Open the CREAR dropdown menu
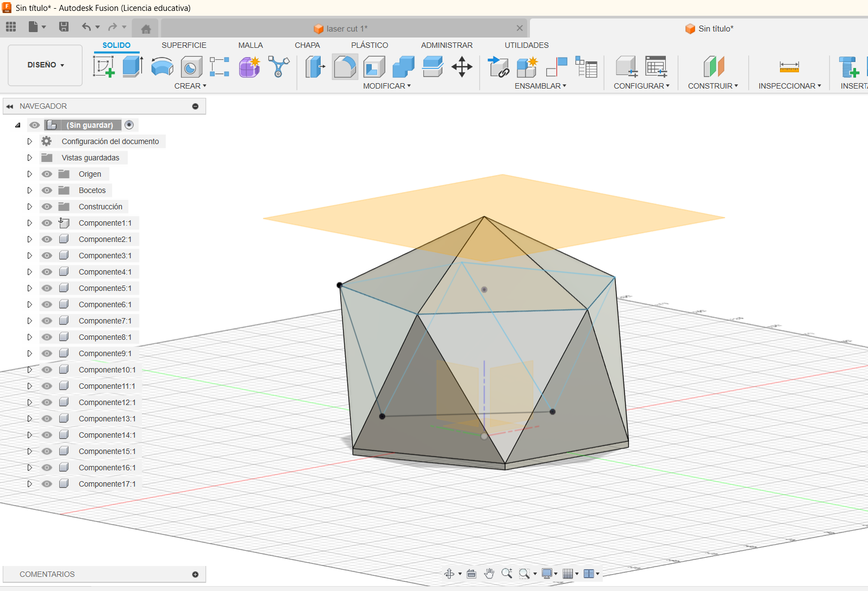Viewport: 868px width, 591px height. coord(190,86)
